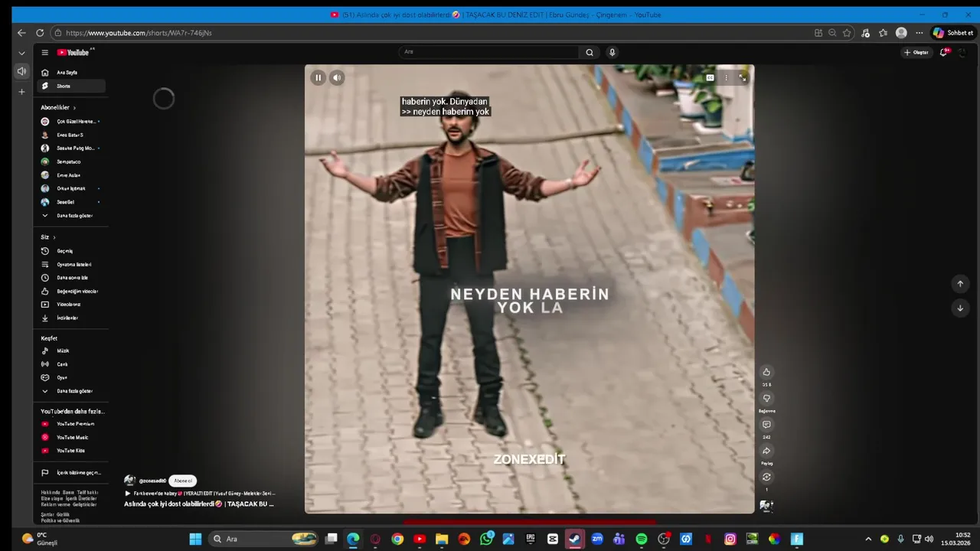This screenshot has height=551, width=980.
Task: Toggle closed captions CC on the video
Action: point(710,77)
